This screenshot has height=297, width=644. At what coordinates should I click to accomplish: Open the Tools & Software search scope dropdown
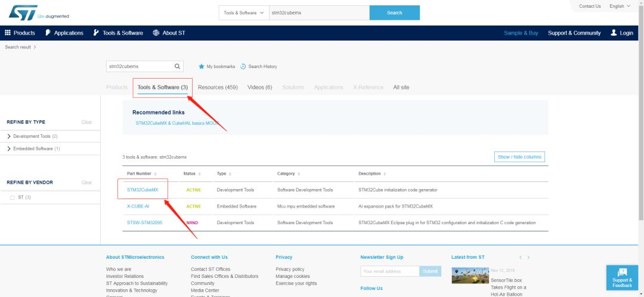point(244,13)
